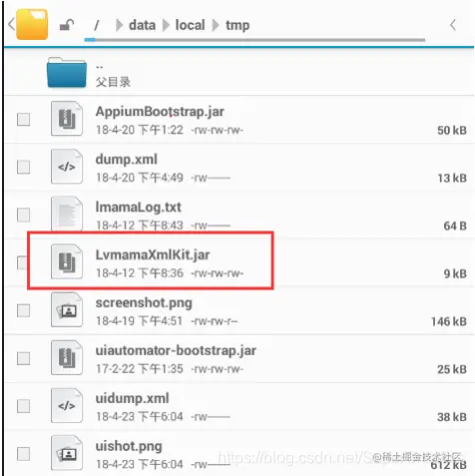Open the uishot.png image icon

pos(67,453)
